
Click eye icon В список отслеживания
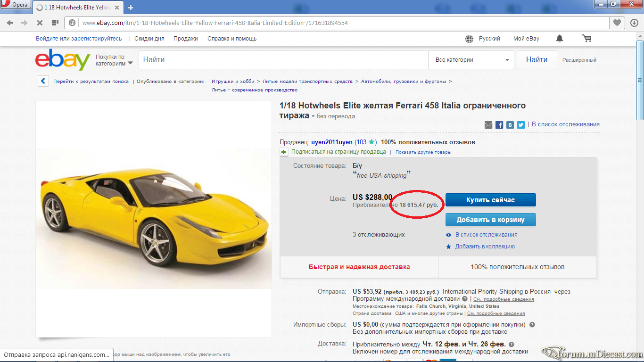(449, 235)
